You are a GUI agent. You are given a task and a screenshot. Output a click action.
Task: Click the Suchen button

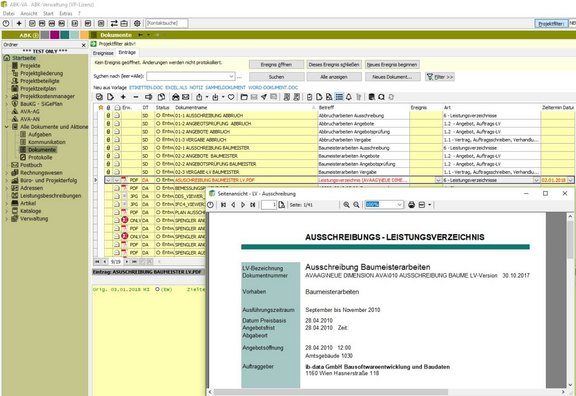(276, 77)
